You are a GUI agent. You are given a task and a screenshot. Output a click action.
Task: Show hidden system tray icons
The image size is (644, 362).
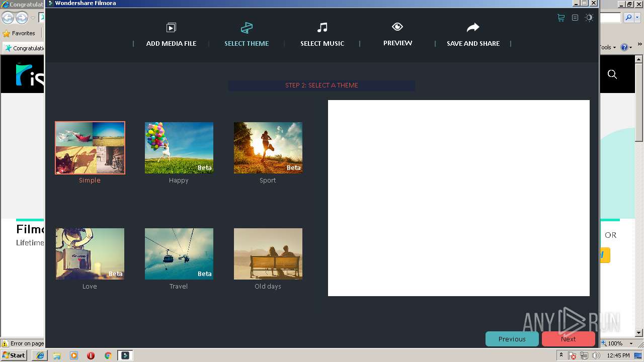point(561,355)
